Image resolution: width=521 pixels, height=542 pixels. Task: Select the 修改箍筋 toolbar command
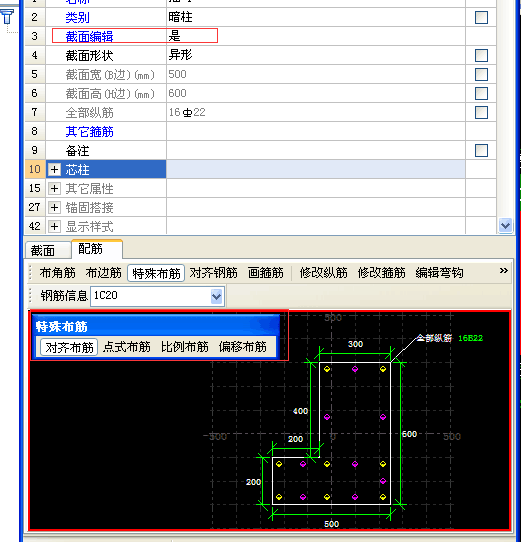(381, 273)
